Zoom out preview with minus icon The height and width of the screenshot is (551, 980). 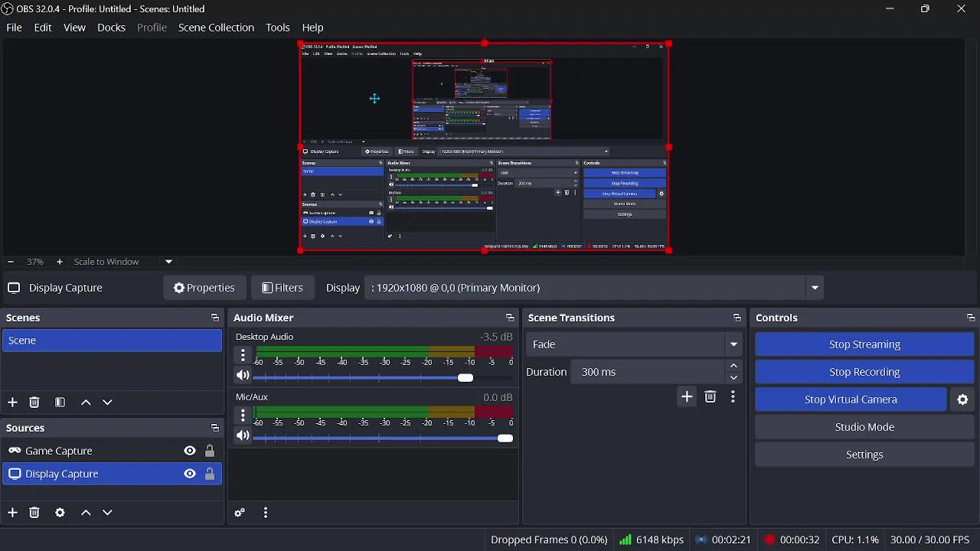11,262
